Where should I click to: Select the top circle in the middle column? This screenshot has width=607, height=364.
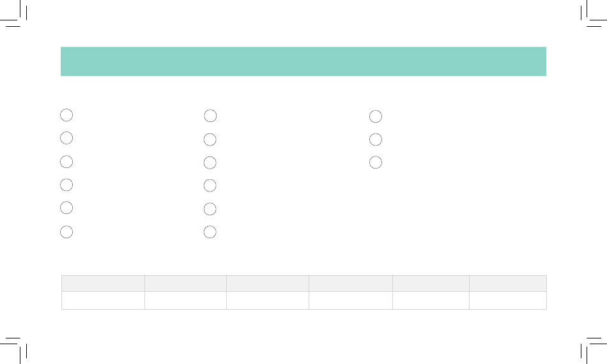tap(210, 116)
